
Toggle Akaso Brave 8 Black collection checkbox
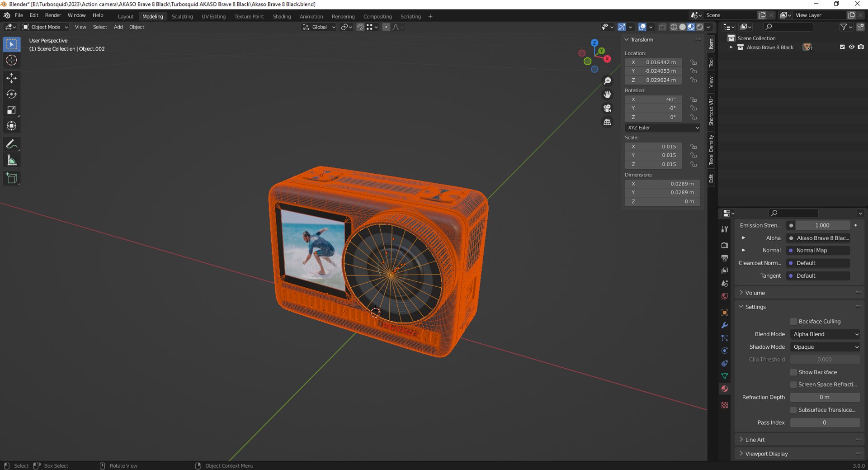point(842,47)
